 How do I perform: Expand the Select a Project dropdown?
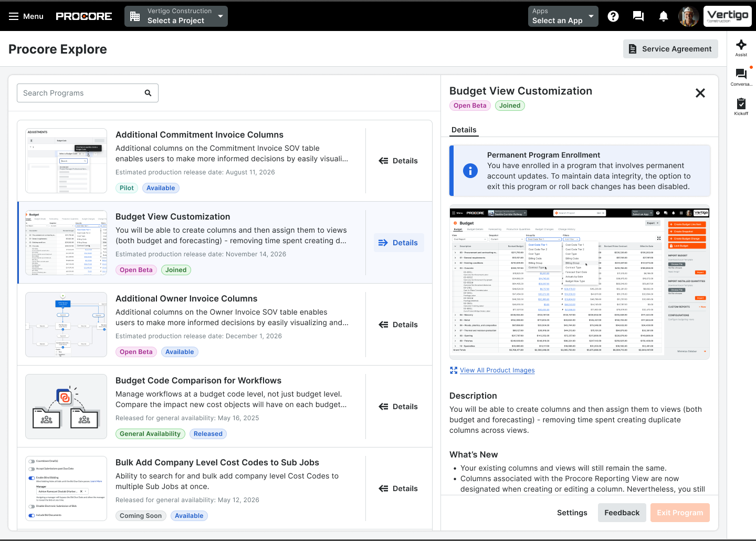pos(176,16)
